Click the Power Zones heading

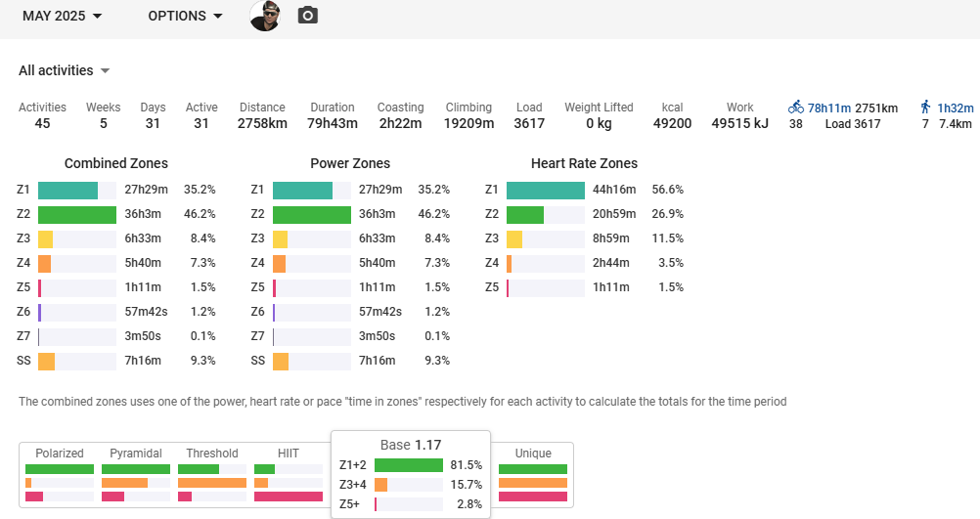pyautogui.click(x=350, y=163)
